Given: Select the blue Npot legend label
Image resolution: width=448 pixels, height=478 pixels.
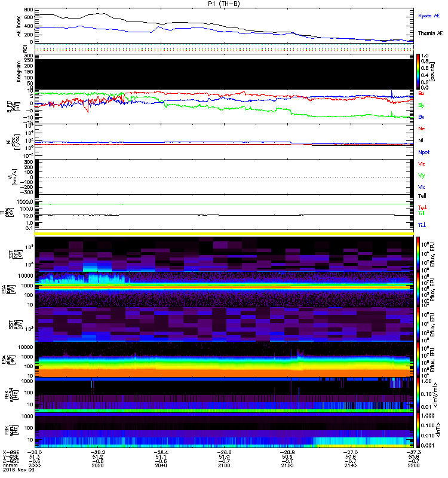Looking at the screenshot, I should pyautogui.click(x=424, y=152).
